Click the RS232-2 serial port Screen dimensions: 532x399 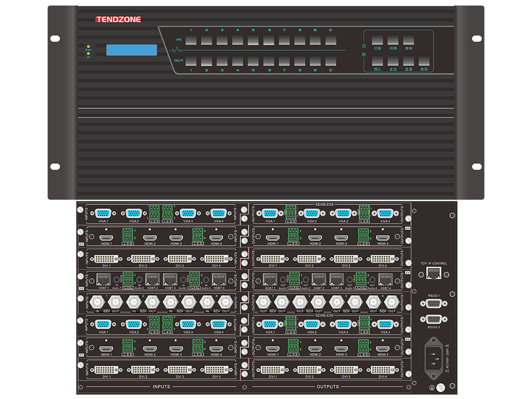point(434,320)
